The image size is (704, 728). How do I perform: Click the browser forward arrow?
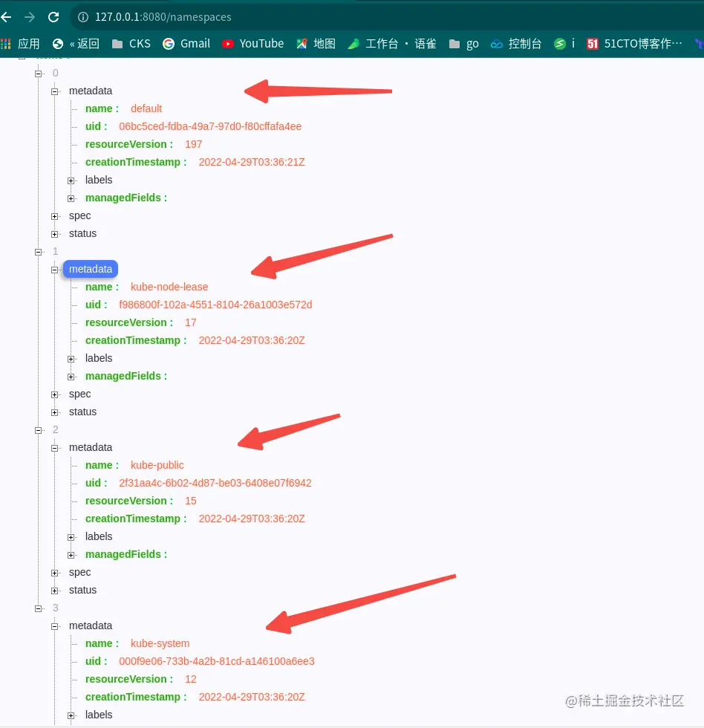coord(30,17)
